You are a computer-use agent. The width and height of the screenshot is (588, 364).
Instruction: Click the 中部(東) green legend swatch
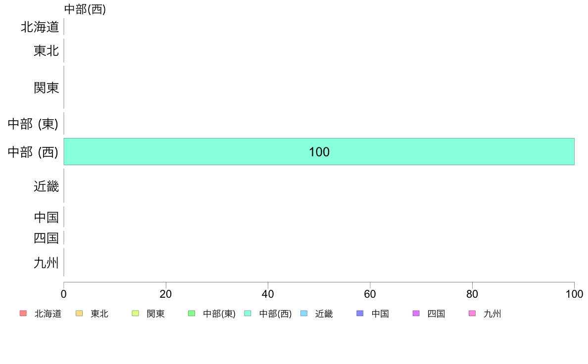pyautogui.click(x=192, y=314)
